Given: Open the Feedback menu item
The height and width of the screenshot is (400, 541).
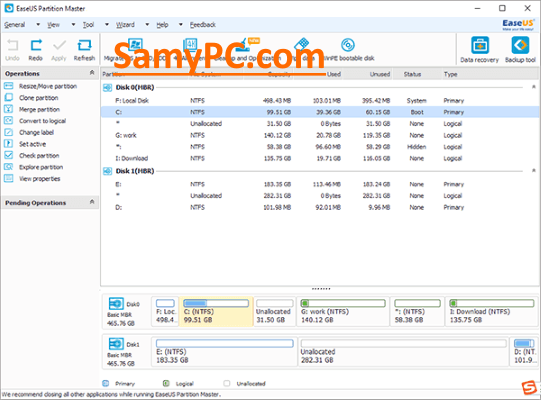Looking at the screenshot, I should click(203, 25).
